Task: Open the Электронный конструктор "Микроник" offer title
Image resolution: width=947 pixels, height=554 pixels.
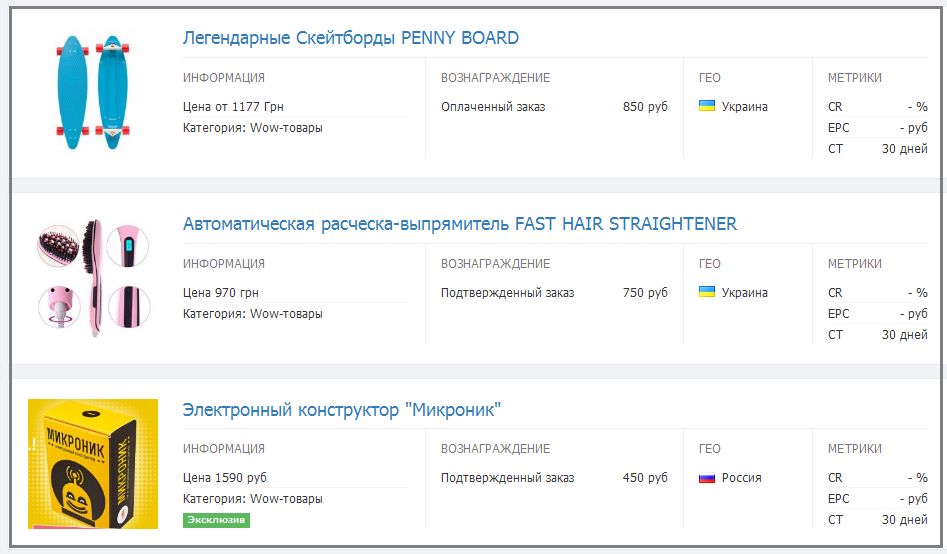Action: (x=341, y=410)
